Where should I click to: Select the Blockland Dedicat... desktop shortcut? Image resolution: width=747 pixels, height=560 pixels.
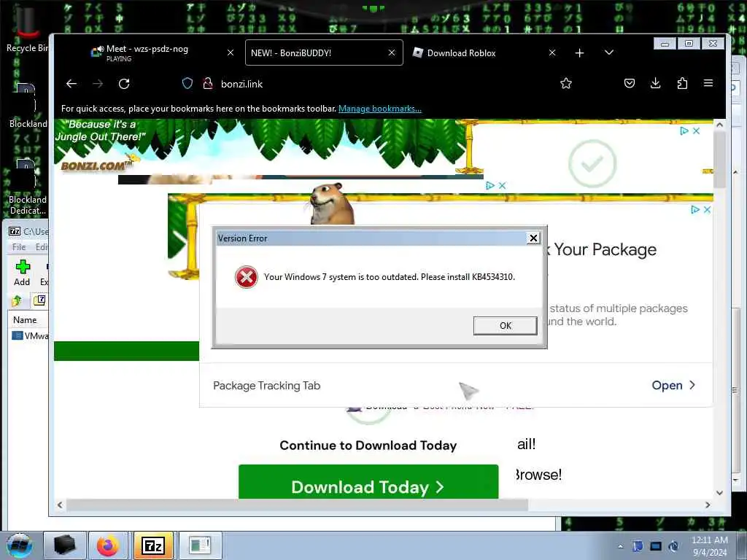(27, 187)
